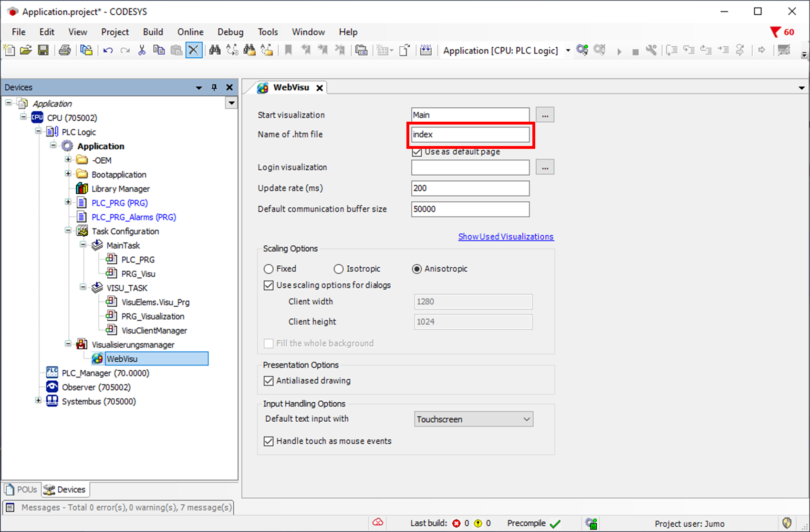Click the Login gear icon in toolbar
The width and height of the screenshot is (810, 532).
pyautogui.click(x=582, y=50)
